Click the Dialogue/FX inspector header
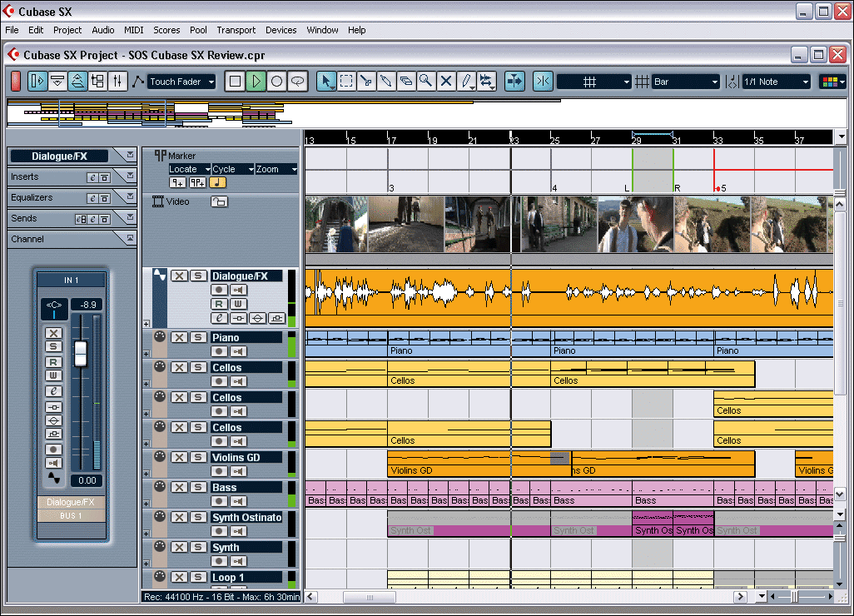 [59, 156]
